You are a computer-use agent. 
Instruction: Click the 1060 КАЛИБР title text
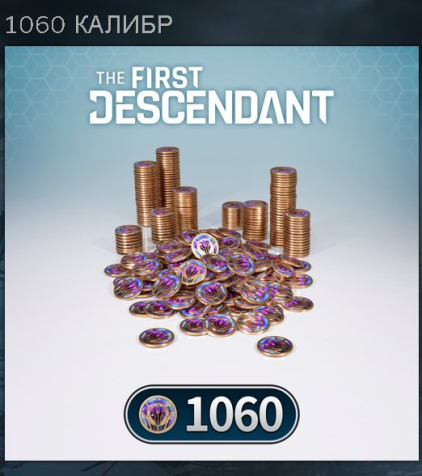click(x=89, y=25)
